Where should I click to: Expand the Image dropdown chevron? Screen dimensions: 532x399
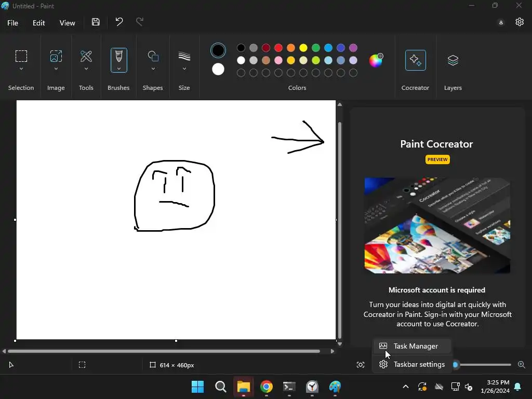click(56, 69)
